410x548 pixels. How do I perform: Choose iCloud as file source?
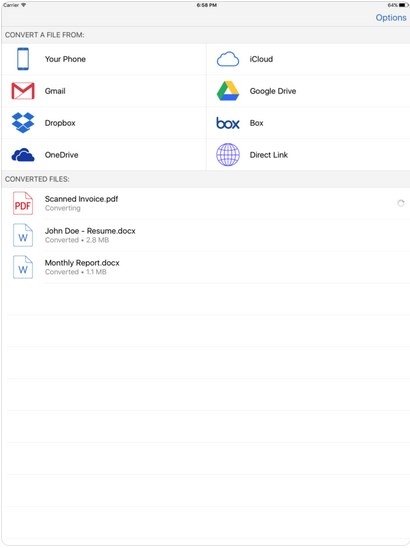point(308,59)
